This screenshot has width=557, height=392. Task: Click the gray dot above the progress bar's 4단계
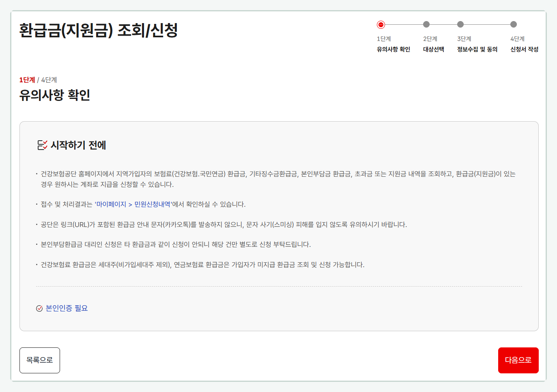(514, 24)
